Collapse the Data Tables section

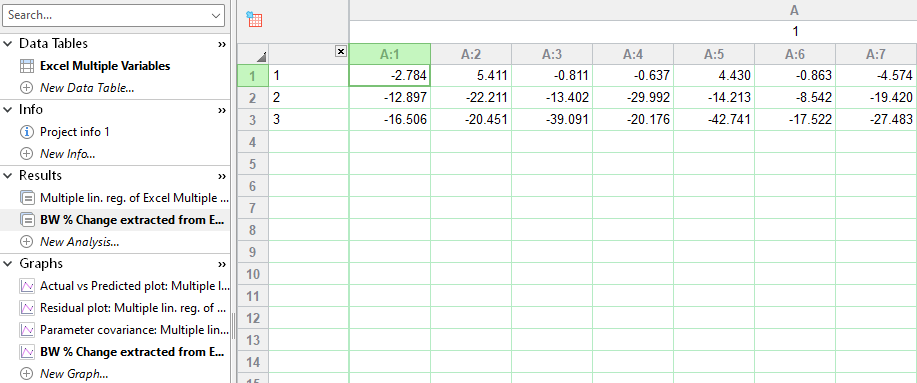pos(8,44)
